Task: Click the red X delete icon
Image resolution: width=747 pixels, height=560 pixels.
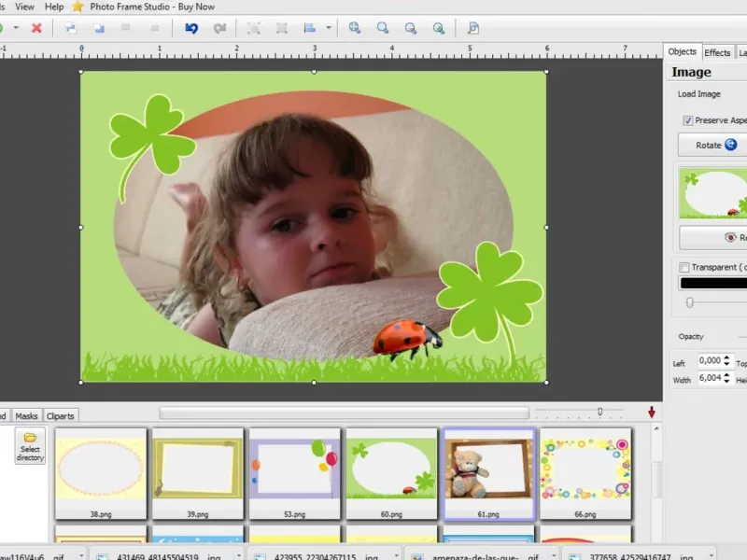Action: [x=36, y=28]
